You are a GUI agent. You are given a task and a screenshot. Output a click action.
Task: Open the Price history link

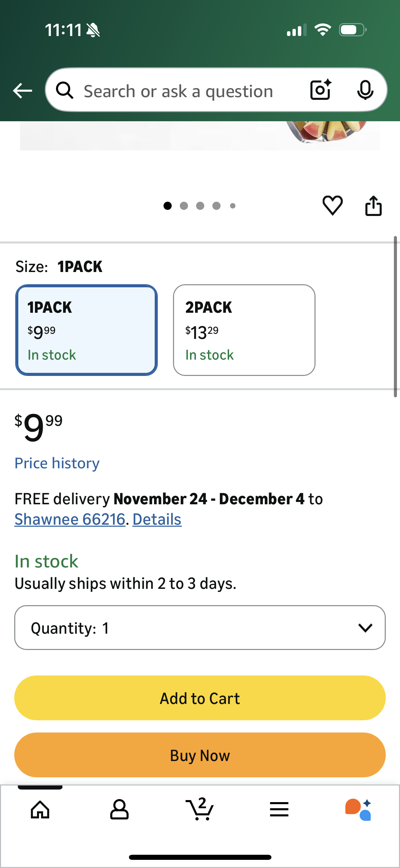pos(57,463)
